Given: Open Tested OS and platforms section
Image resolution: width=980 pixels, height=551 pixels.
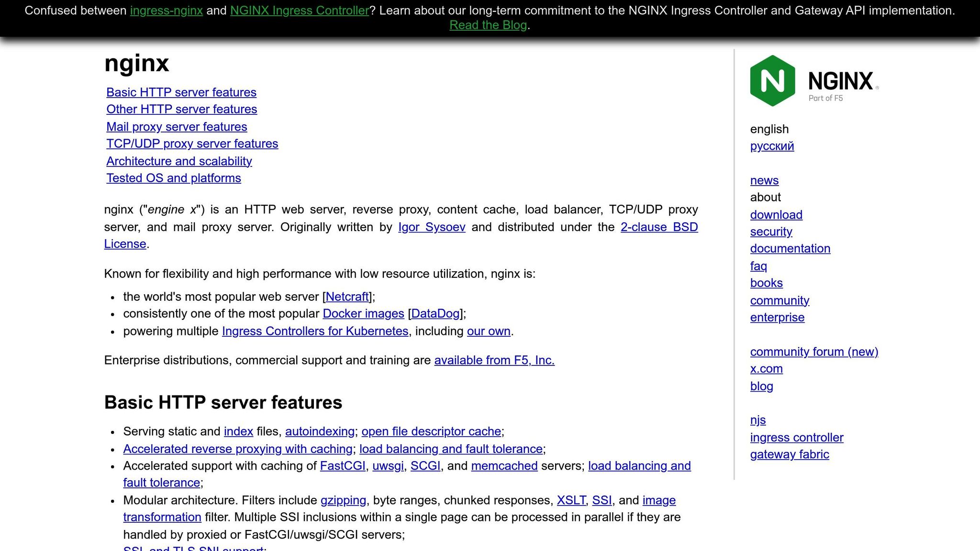Looking at the screenshot, I should point(173,178).
